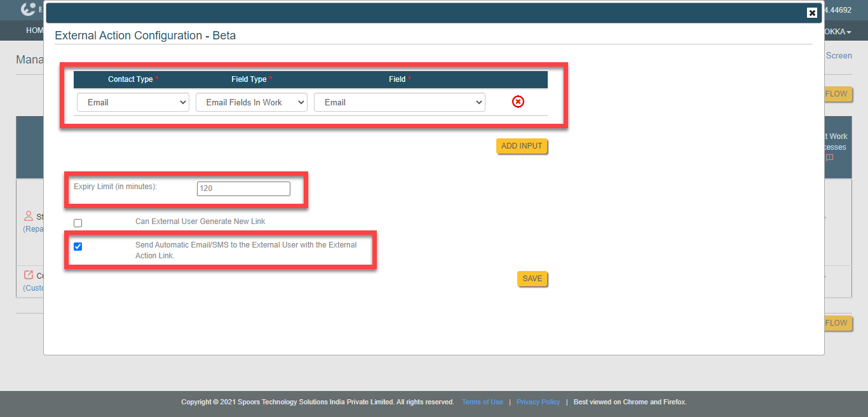The image size is (868, 417).
Task: Expand the Field Type dropdown
Action: pos(251,102)
